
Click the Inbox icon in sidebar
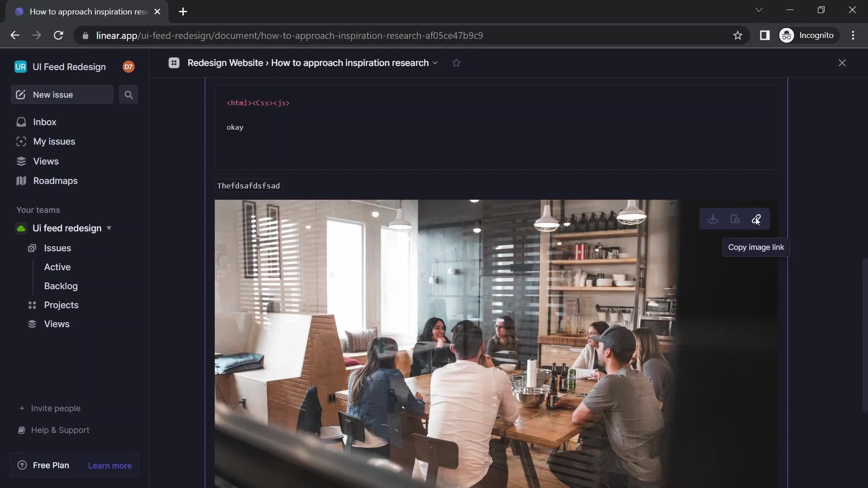(x=21, y=122)
